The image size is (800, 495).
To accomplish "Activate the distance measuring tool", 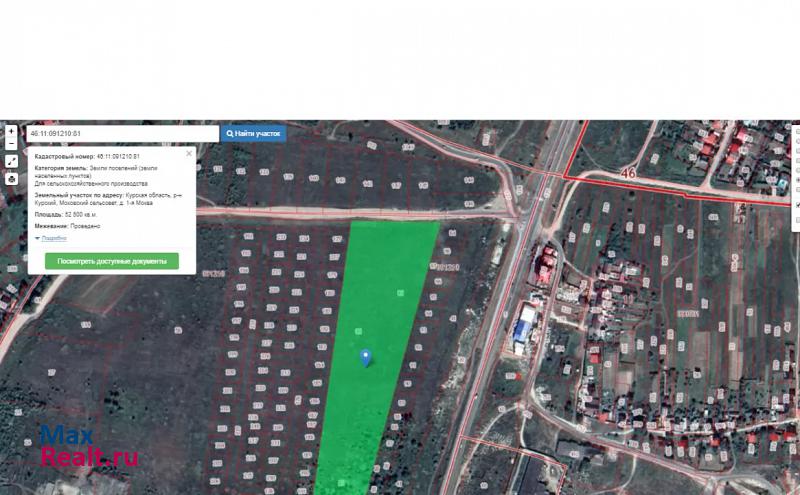I will tap(11, 161).
